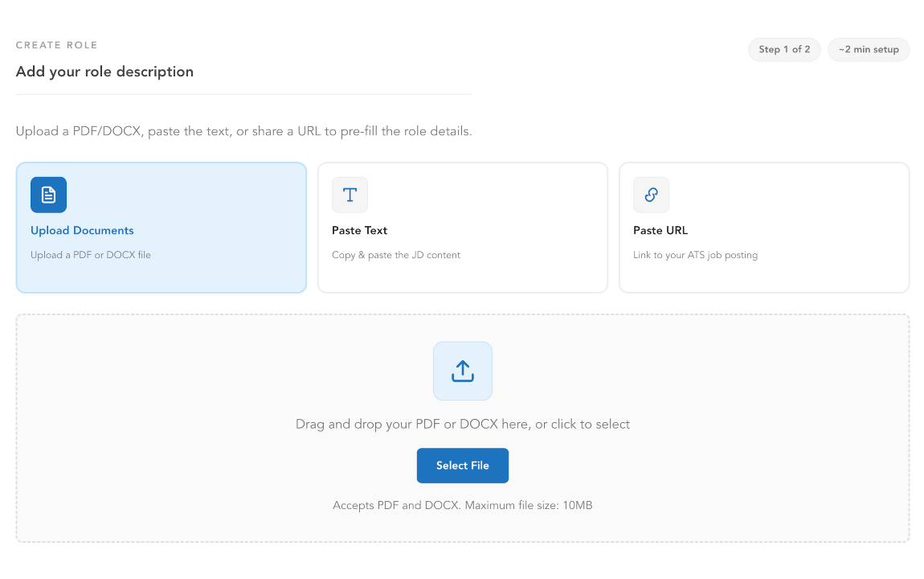Click the 'Add your role description' heading
This screenshot has height=579, width=924.
pyautogui.click(x=105, y=72)
